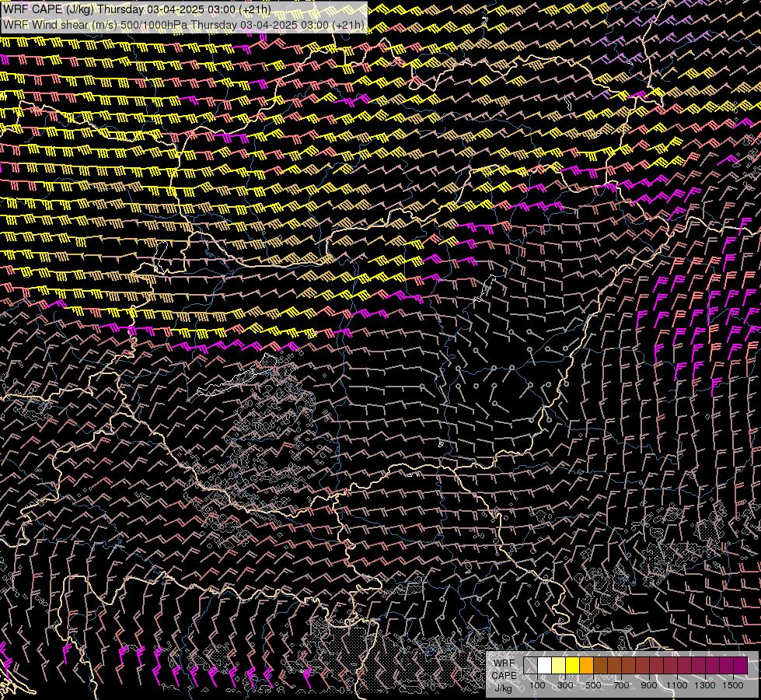Image resolution: width=761 pixels, height=700 pixels.
Task: Click the 700 label on the legend
Action: (621, 685)
